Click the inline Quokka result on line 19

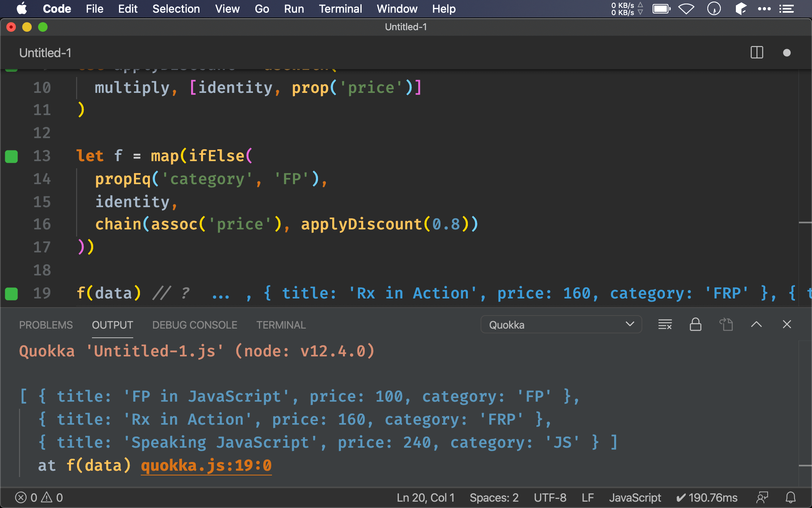coord(511,293)
